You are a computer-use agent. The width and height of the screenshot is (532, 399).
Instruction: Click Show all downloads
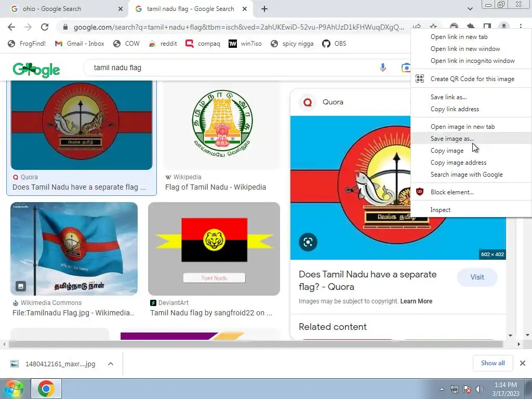click(x=493, y=363)
